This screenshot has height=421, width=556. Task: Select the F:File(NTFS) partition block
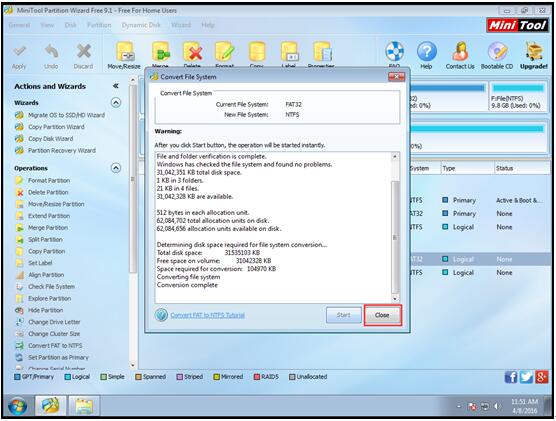coord(518,96)
